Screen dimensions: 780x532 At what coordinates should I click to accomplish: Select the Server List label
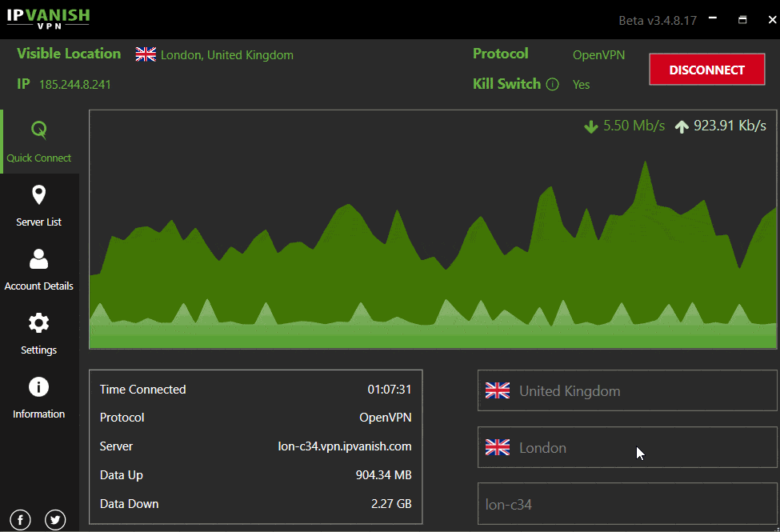39,222
